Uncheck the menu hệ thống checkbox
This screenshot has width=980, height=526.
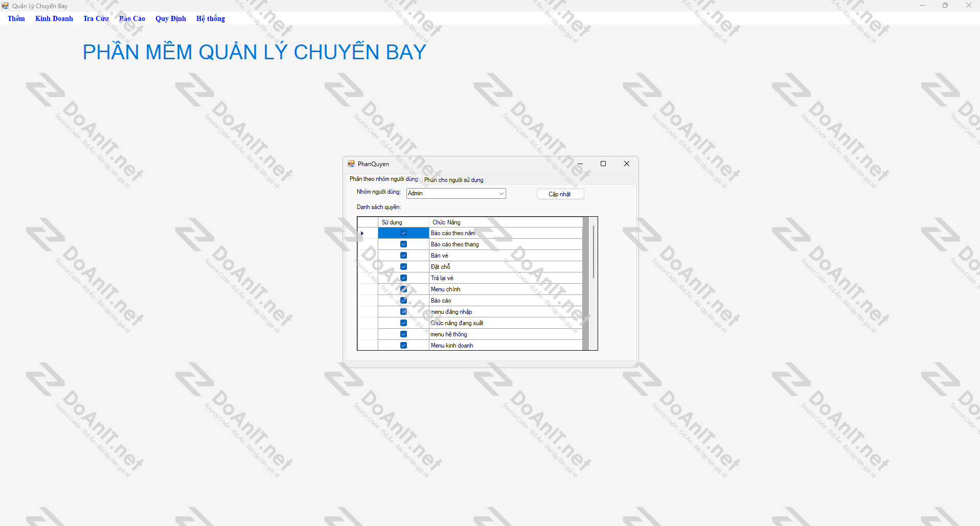tap(403, 334)
